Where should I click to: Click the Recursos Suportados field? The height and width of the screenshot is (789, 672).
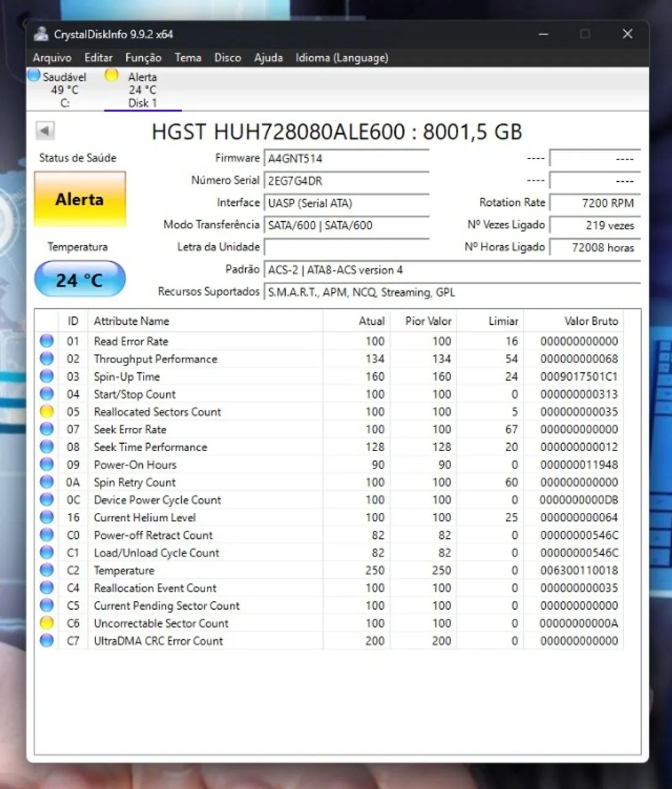point(452,292)
